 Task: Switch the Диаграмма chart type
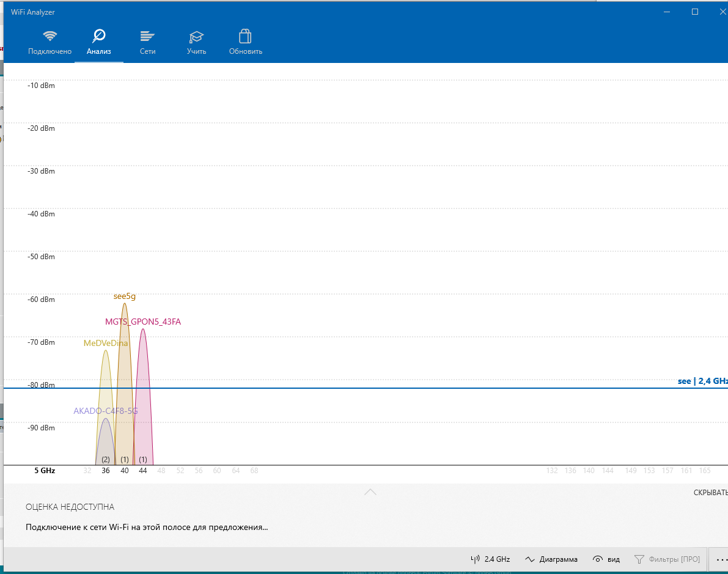pos(551,559)
